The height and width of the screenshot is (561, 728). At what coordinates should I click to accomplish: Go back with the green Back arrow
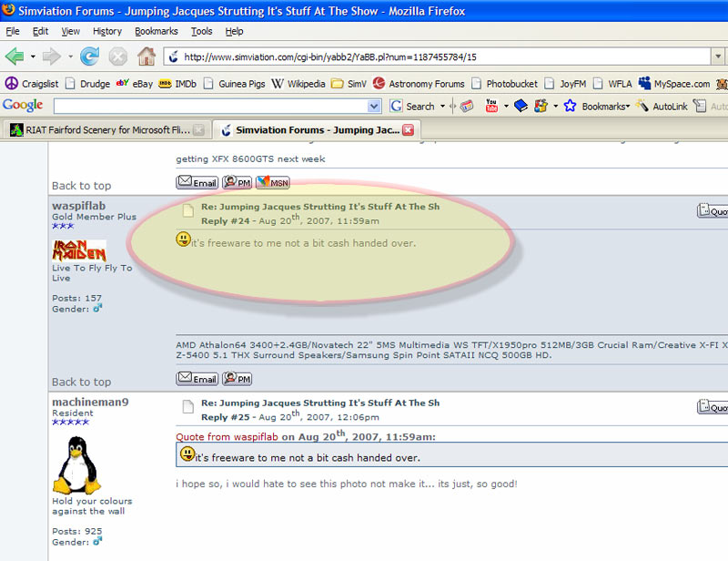15,56
